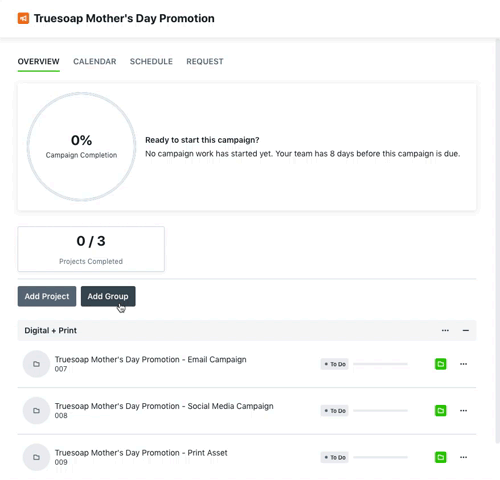Click the gray folder avatar for Social Media Campaign
The width and height of the screenshot is (500, 480).
[x=36, y=411]
